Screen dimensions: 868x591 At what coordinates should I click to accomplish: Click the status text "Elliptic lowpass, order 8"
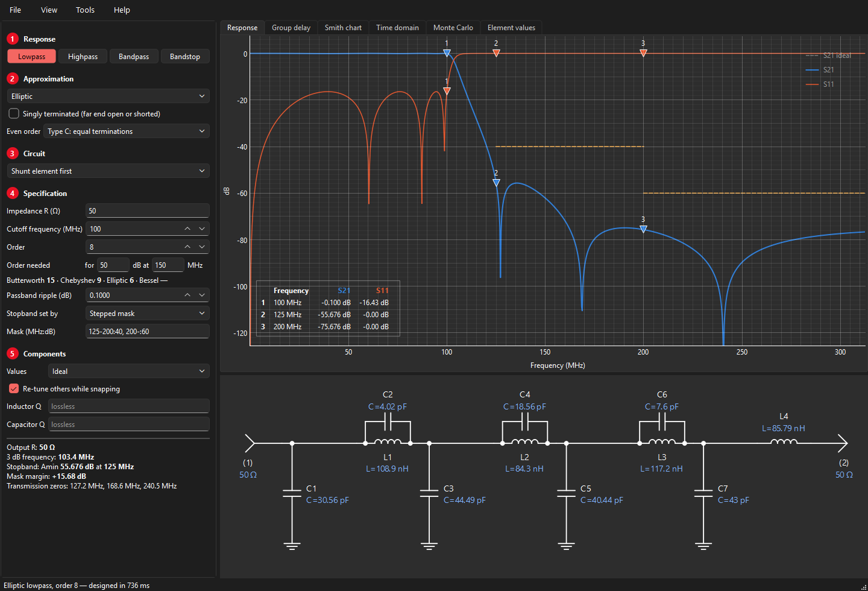(x=40, y=586)
